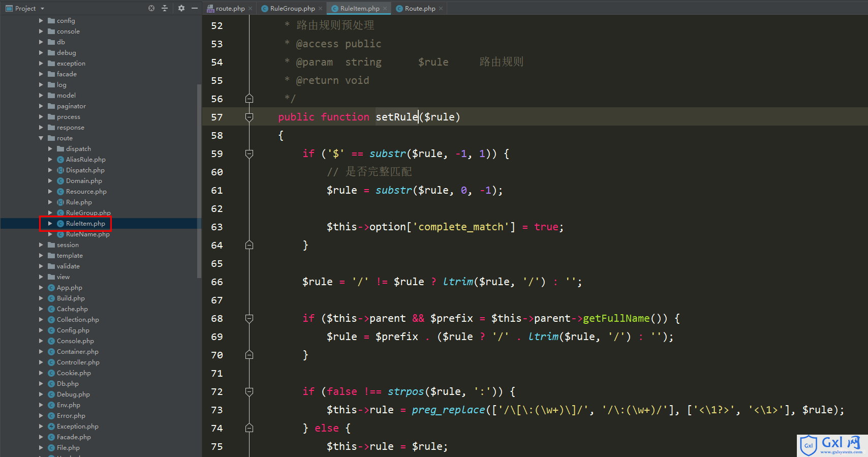Image resolution: width=868 pixels, height=457 pixels.
Task: Select the log folder
Action: click(x=61, y=85)
